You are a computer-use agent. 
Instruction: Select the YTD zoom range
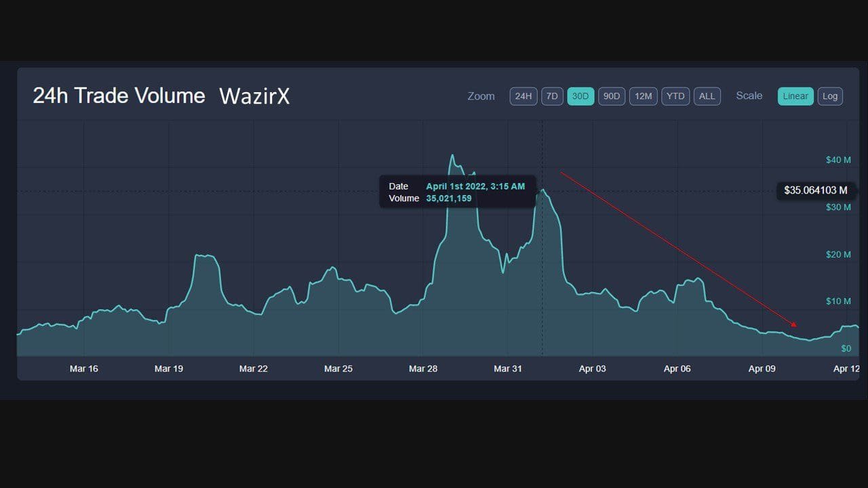pyautogui.click(x=675, y=96)
